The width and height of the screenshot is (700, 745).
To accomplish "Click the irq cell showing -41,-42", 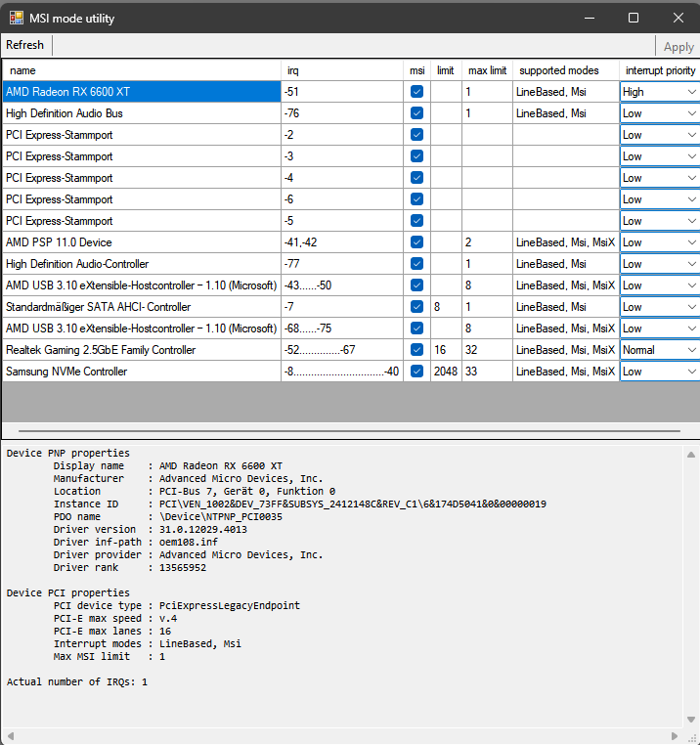I will (342, 242).
